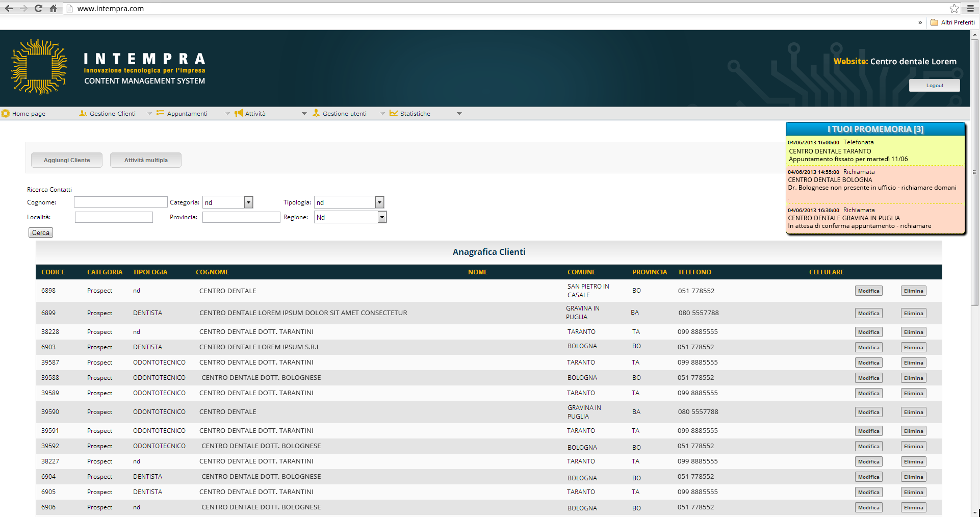The width and height of the screenshot is (980, 517).
Task: Click Modifica for client code 6906
Action: pyautogui.click(x=868, y=508)
